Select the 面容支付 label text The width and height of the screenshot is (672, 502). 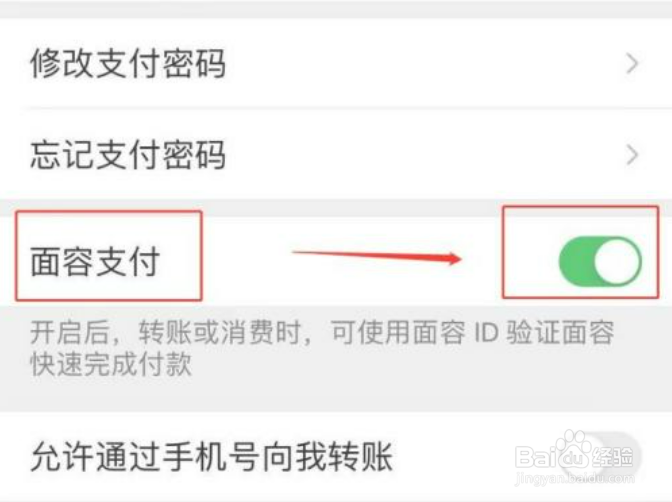click(95, 261)
